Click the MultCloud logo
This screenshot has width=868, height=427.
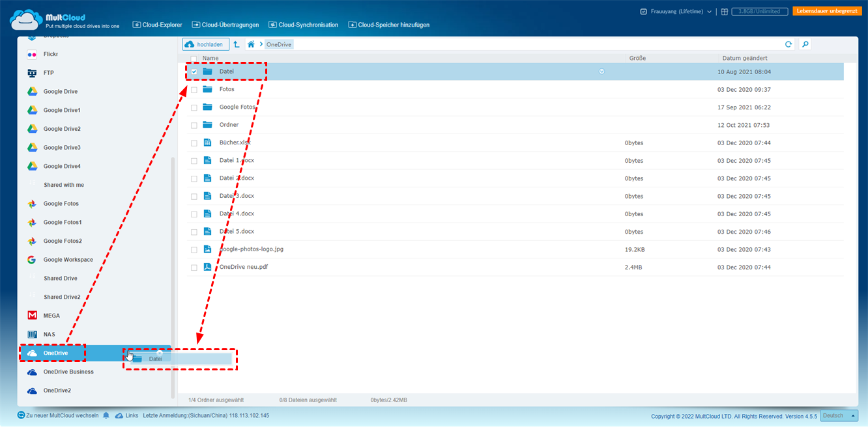(65, 21)
